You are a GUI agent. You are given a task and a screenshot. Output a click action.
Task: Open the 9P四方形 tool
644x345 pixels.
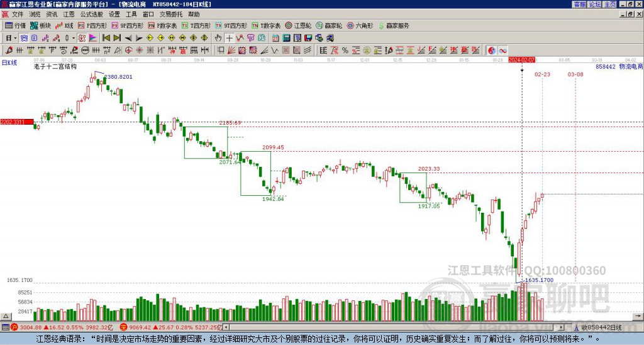click(x=127, y=25)
